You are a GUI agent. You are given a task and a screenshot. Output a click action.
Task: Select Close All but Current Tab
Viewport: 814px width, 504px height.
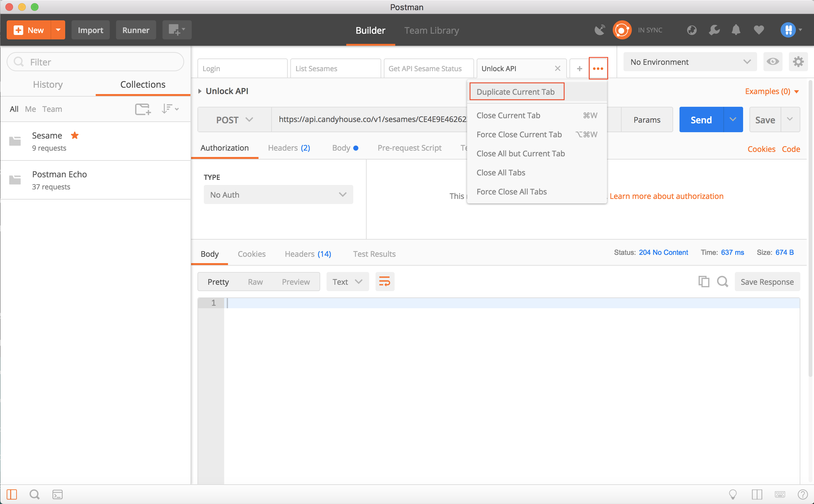537,153
